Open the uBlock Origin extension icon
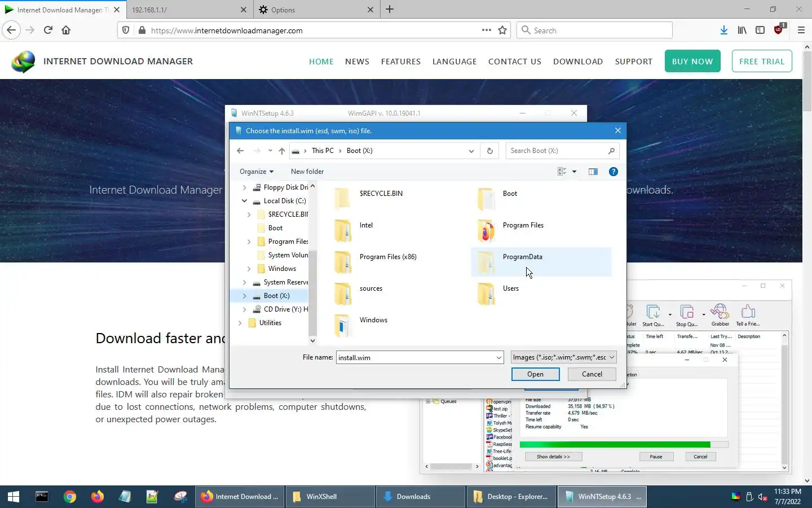The height and width of the screenshot is (508, 812). [779, 29]
